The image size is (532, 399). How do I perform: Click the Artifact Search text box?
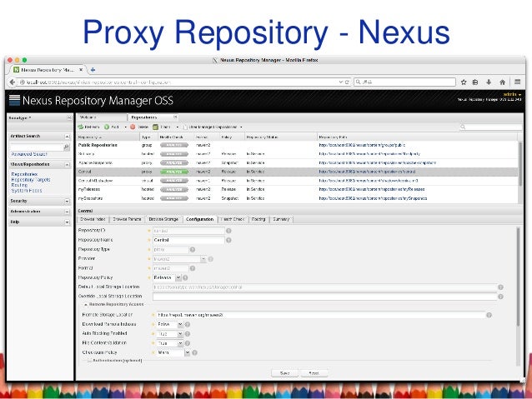click(37, 147)
